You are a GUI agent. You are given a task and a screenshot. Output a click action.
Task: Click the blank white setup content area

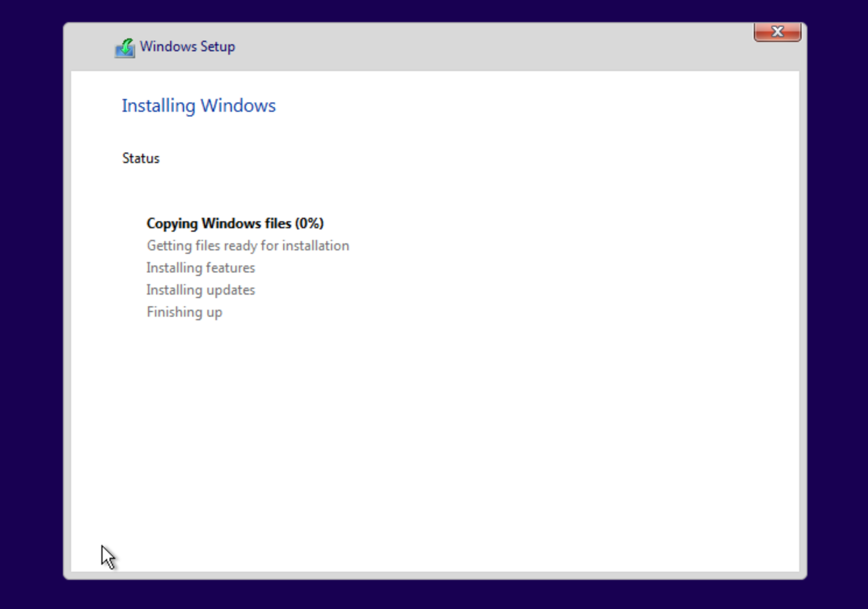pos(466,437)
